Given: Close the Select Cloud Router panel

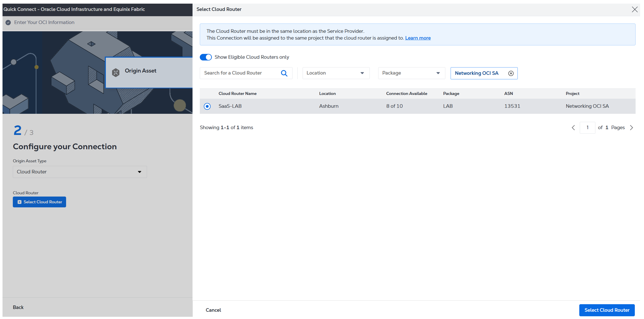Looking at the screenshot, I should pos(635,9).
